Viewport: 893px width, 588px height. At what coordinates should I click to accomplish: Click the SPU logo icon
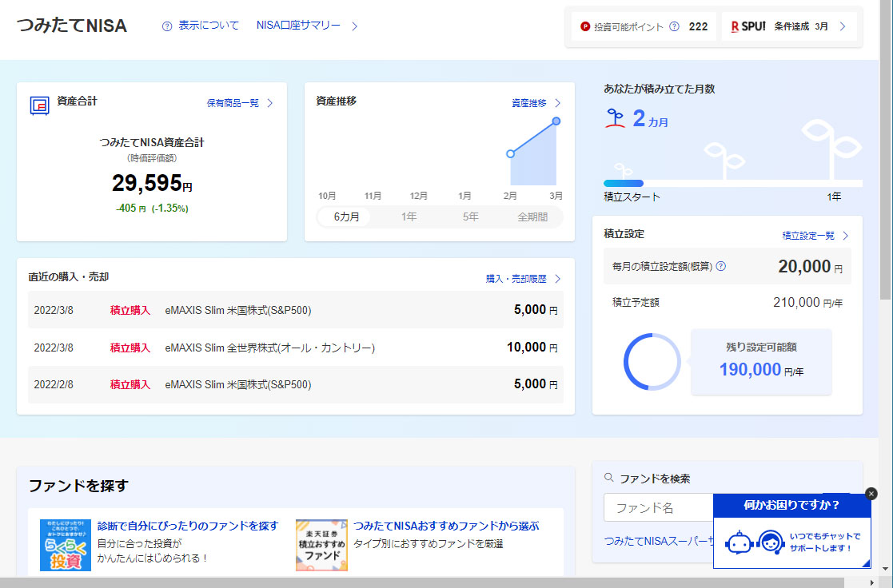(x=748, y=26)
